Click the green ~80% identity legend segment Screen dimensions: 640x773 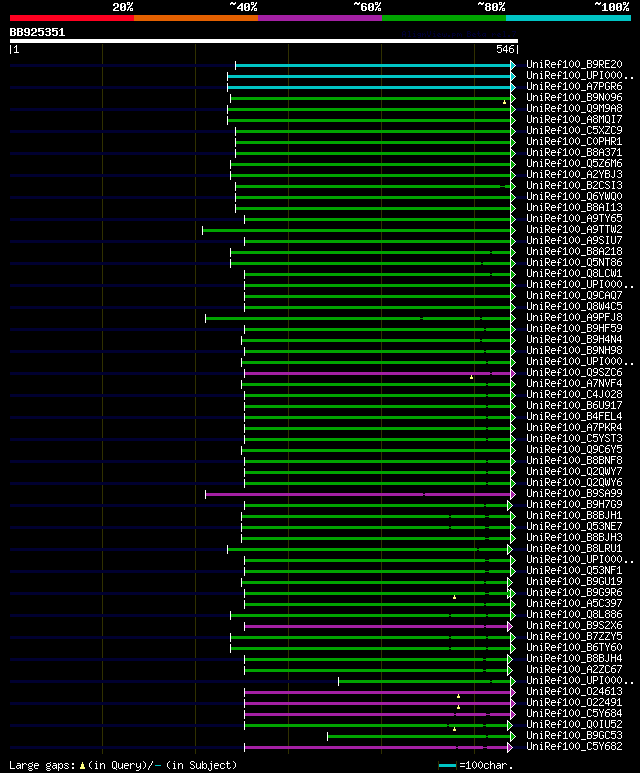pos(444,18)
